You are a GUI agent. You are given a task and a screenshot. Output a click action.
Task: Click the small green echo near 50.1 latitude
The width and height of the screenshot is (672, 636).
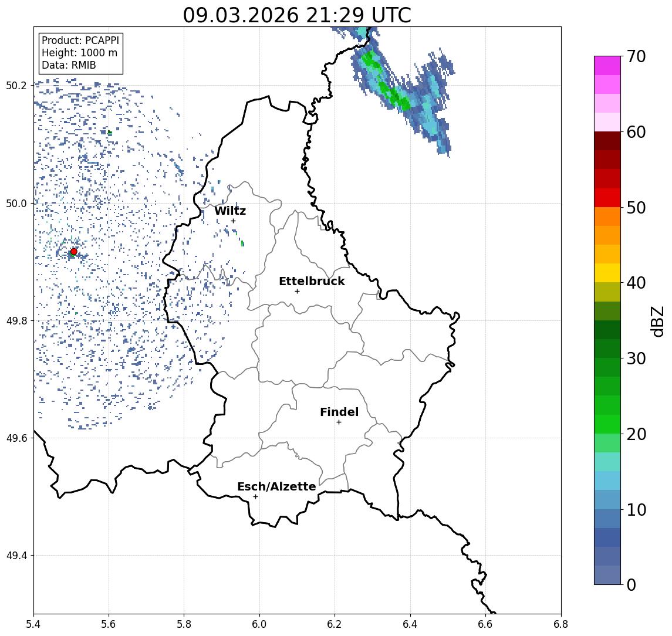(x=110, y=133)
